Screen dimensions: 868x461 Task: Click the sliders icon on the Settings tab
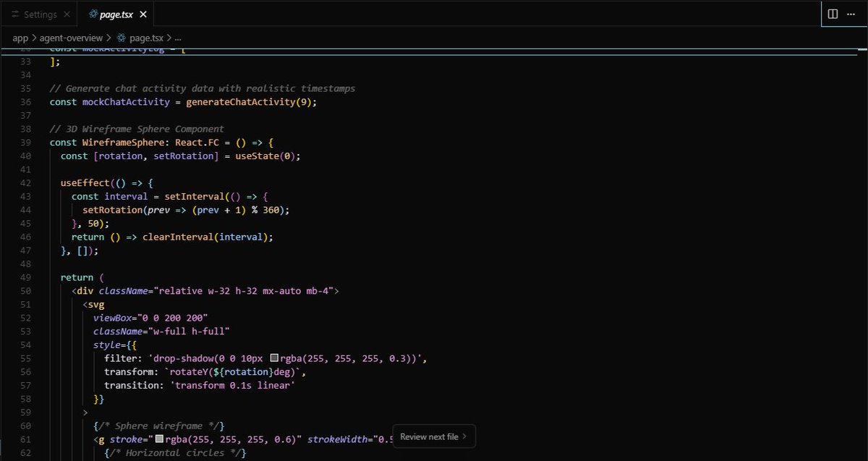15,14
